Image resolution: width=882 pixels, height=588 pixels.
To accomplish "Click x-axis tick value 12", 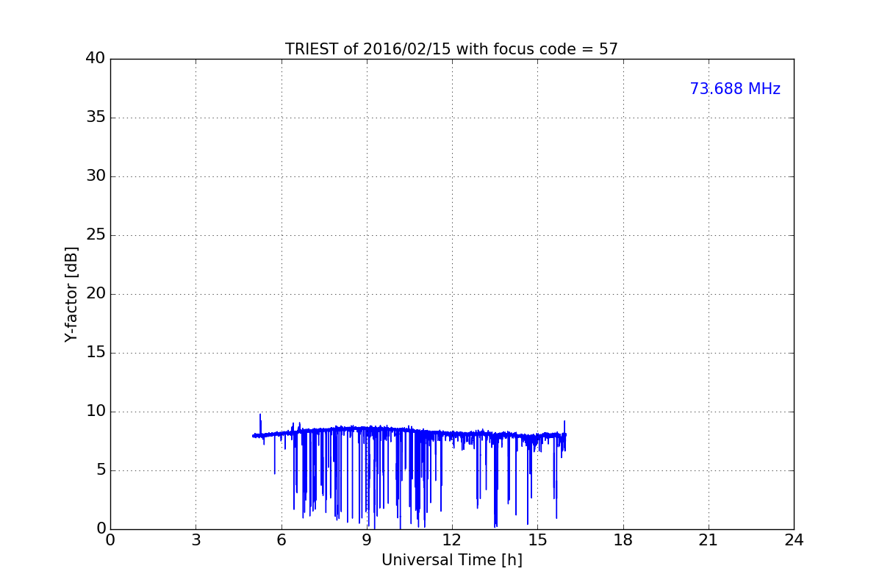I will [452, 540].
